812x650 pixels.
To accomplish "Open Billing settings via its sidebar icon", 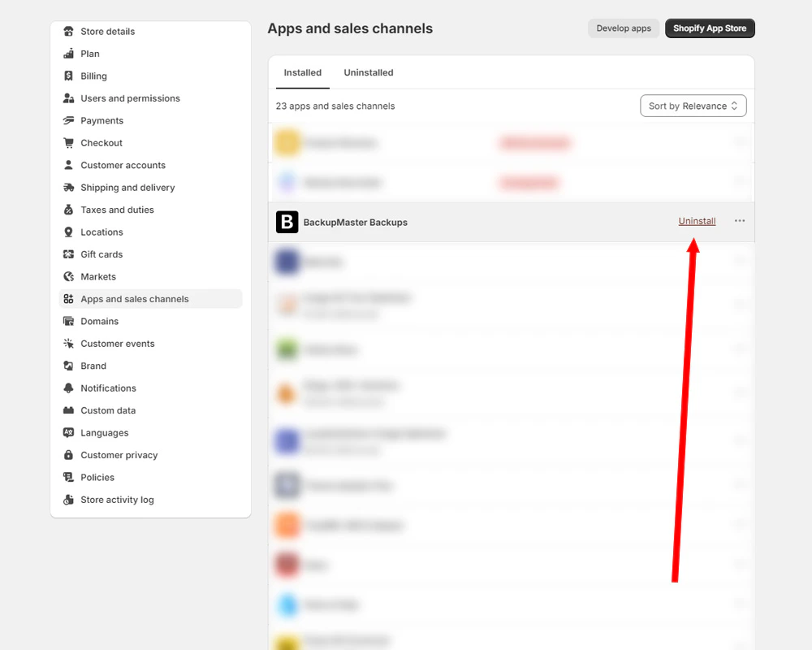I will coord(68,76).
